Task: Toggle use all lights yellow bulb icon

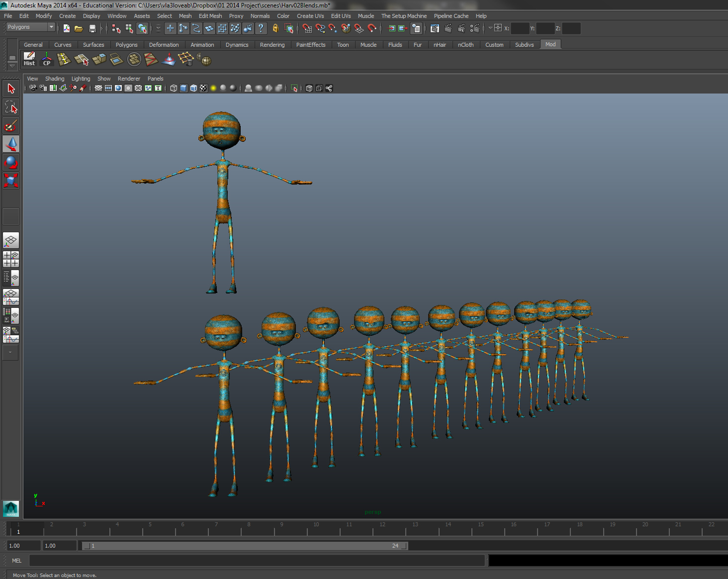Action: [x=213, y=88]
